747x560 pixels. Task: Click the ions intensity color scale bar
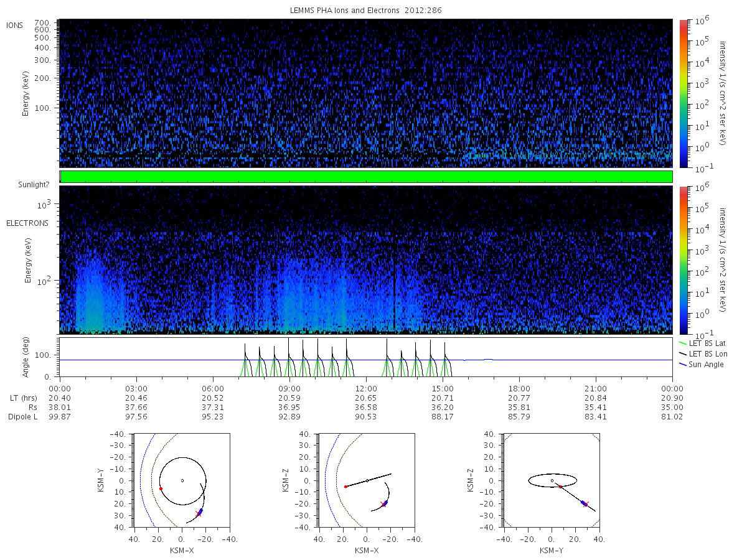pos(684,93)
